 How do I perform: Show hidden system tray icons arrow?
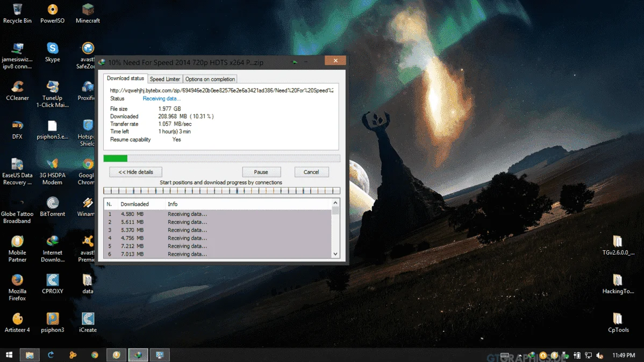[520, 356]
